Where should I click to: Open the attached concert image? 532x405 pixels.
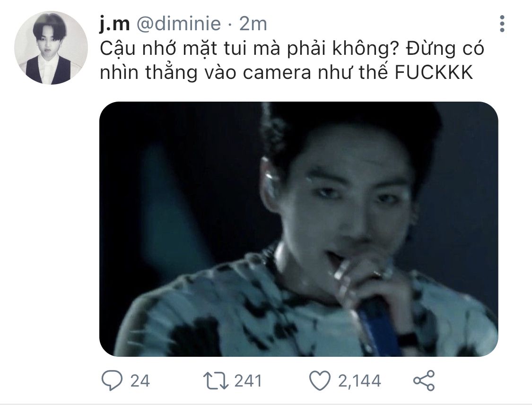(x=298, y=229)
